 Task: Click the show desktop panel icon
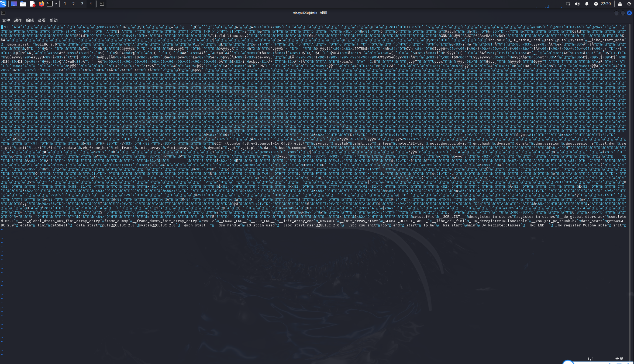pyautogui.click(x=14, y=4)
